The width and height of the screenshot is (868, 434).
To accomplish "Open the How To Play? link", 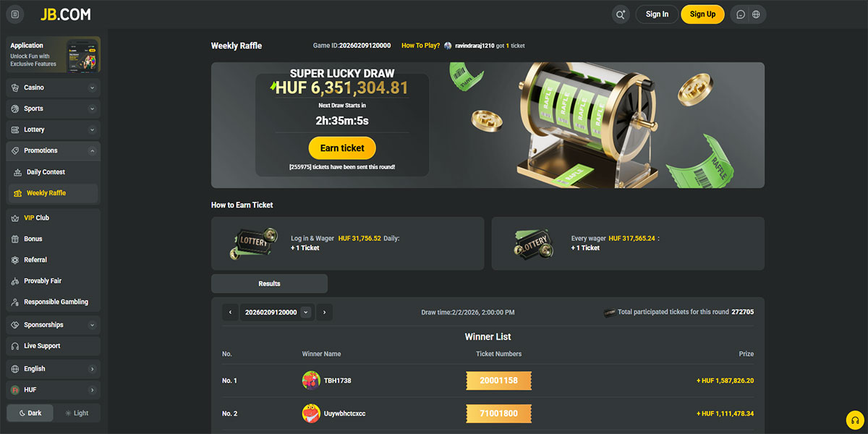I will [420, 46].
